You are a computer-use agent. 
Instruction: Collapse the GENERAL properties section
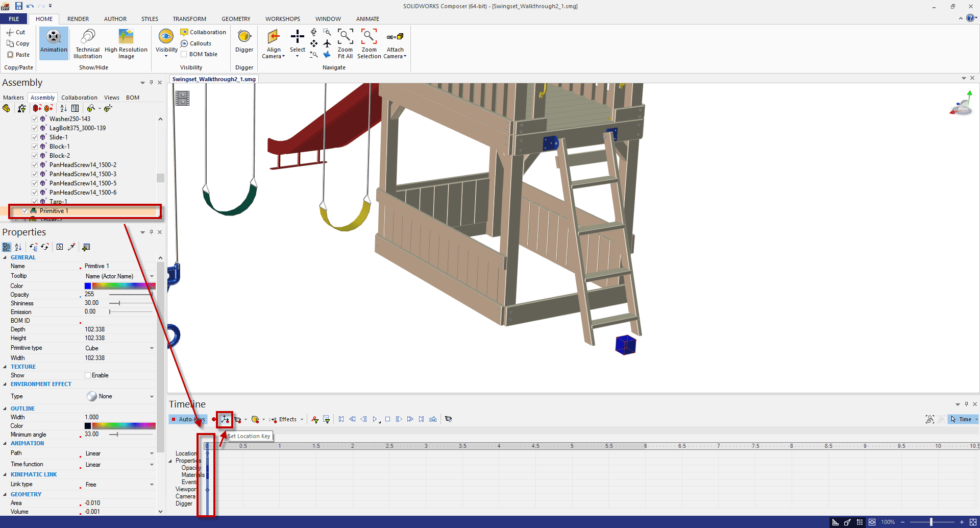(x=5, y=258)
